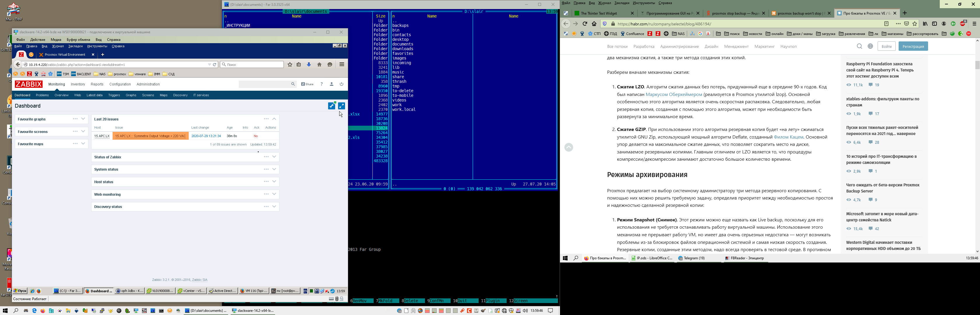This screenshot has height=315, width=980.
Task: Click Zabbix search magnifier icon
Action: coord(293,84)
